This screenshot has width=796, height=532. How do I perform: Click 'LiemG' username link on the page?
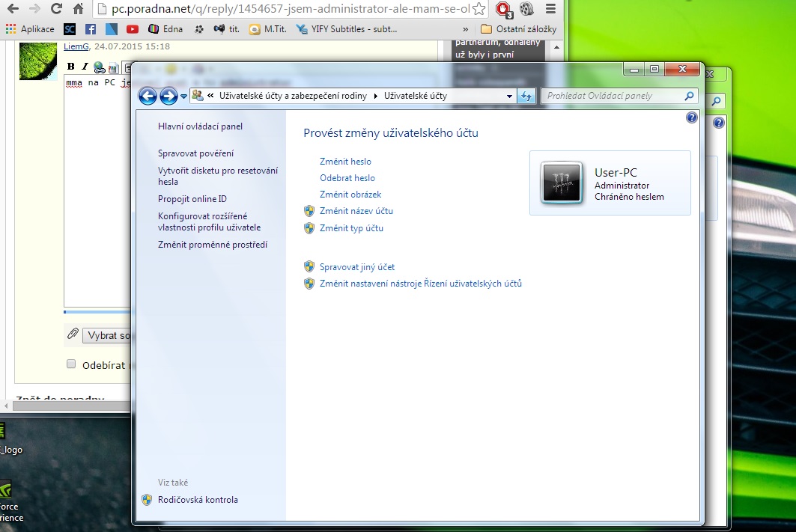tap(76, 46)
